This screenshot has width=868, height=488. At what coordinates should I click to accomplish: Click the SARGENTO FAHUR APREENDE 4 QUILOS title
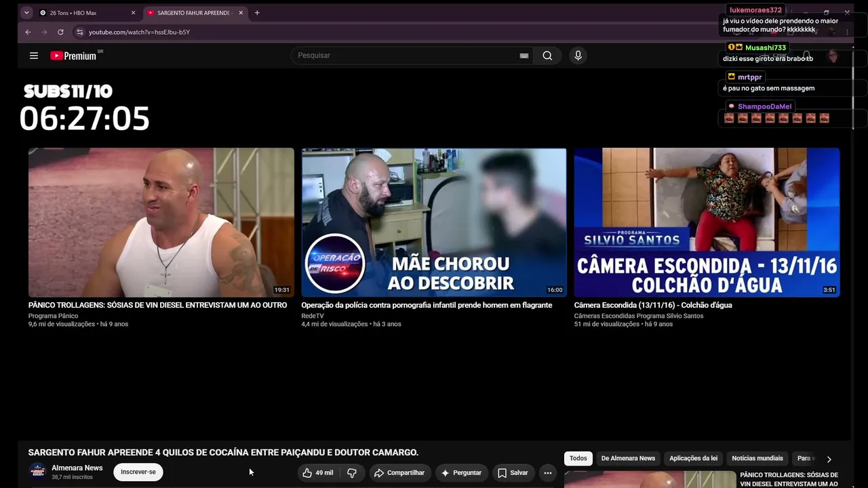coord(223,452)
